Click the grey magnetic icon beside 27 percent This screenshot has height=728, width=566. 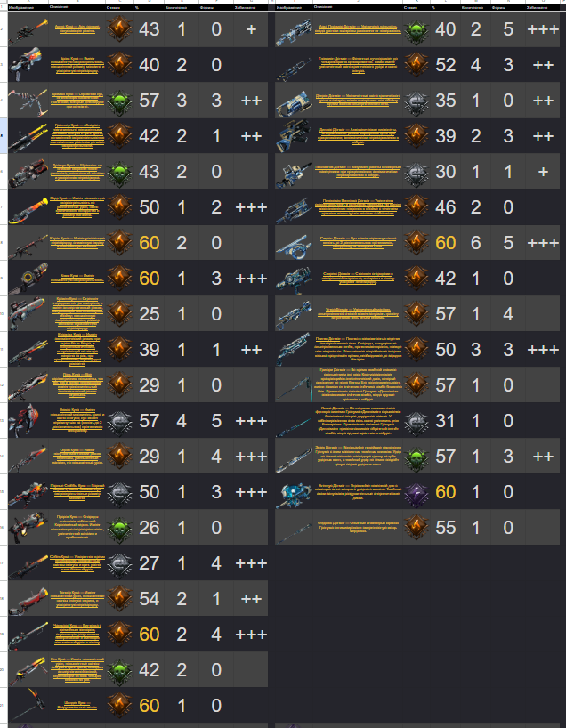tap(119, 563)
